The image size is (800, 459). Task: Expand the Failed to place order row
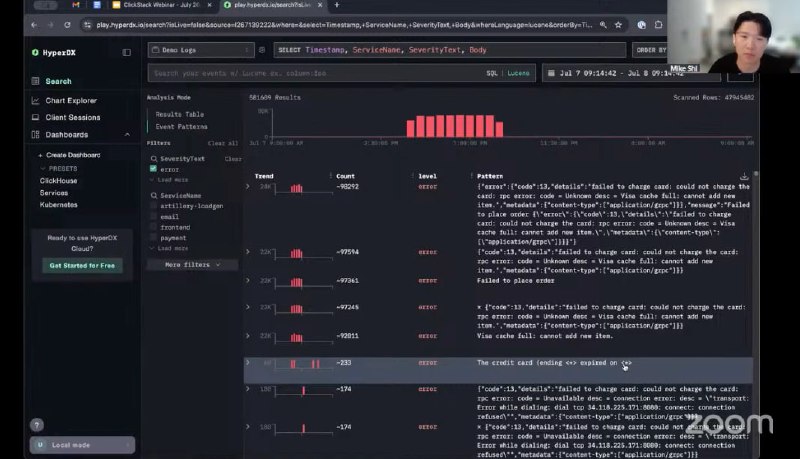click(x=248, y=280)
